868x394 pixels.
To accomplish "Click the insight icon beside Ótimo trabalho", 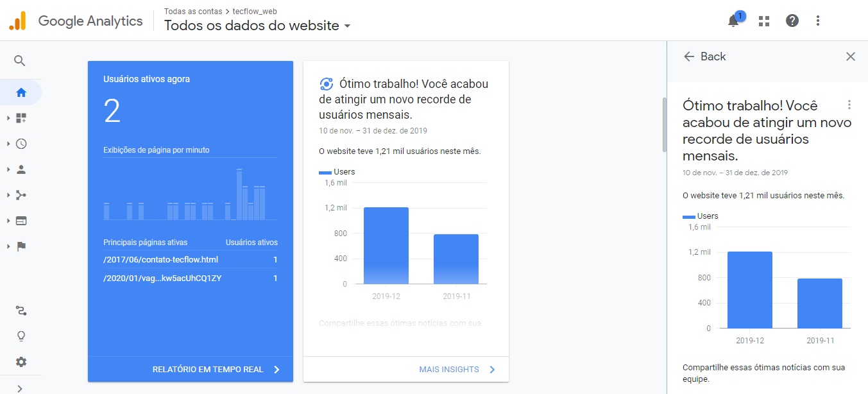I will (326, 84).
